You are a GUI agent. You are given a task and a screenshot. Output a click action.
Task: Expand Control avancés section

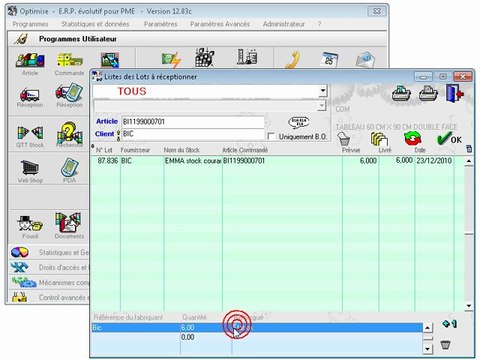(49, 297)
